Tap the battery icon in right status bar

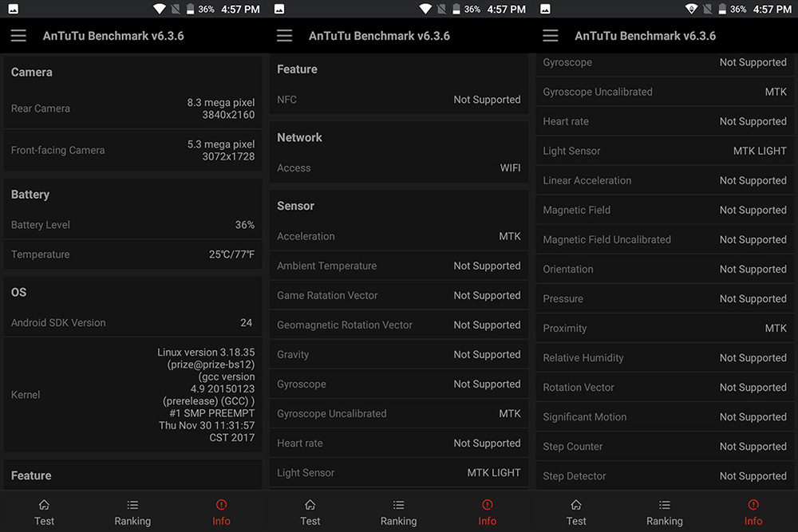[722, 9]
